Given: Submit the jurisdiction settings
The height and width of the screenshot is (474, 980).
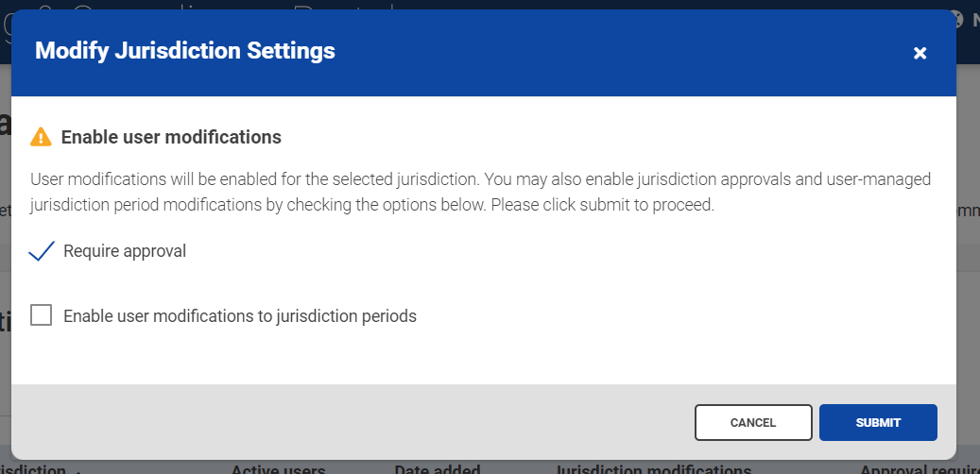Looking at the screenshot, I should click(x=877, y=422).
